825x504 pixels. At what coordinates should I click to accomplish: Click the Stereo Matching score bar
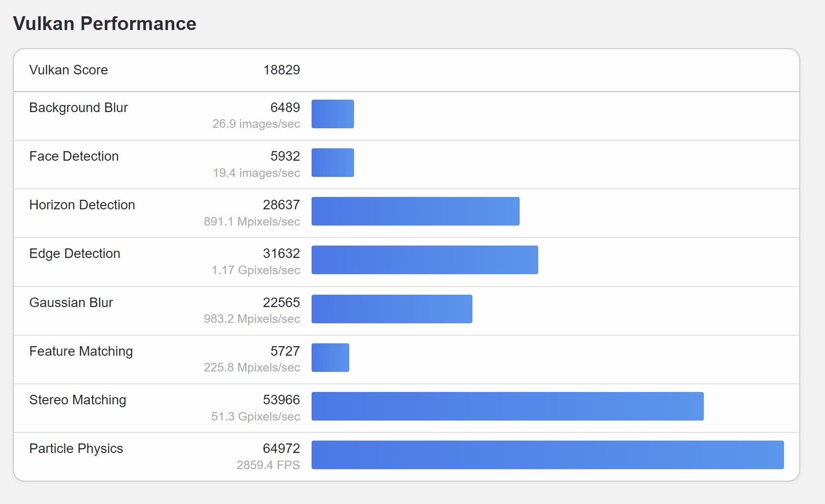coord(508,406)
